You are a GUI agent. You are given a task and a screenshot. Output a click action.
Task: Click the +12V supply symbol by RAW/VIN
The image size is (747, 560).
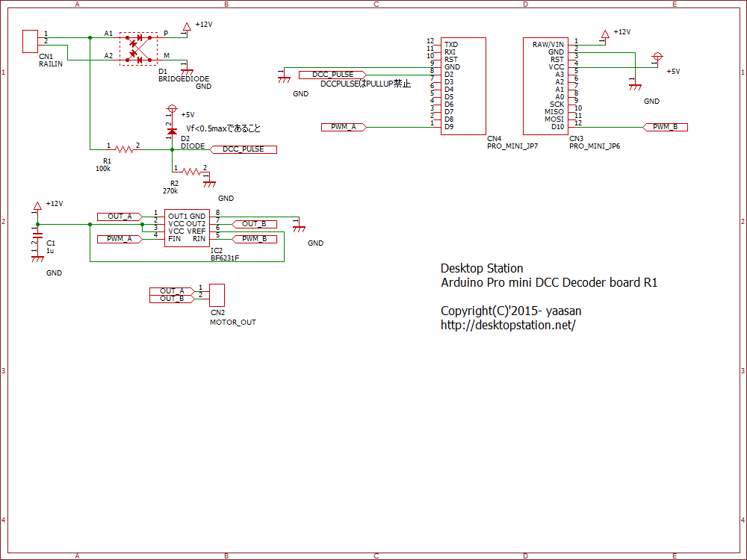[605, 35]
